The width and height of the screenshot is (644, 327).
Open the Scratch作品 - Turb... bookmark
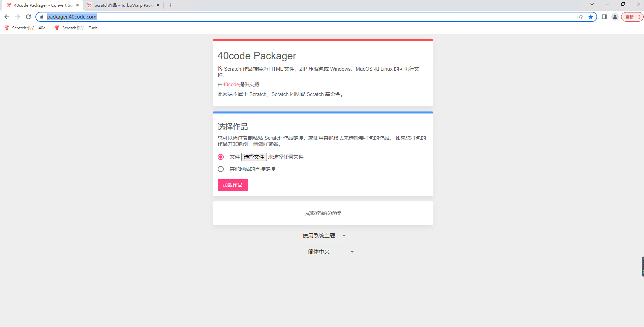coord(78,28)
